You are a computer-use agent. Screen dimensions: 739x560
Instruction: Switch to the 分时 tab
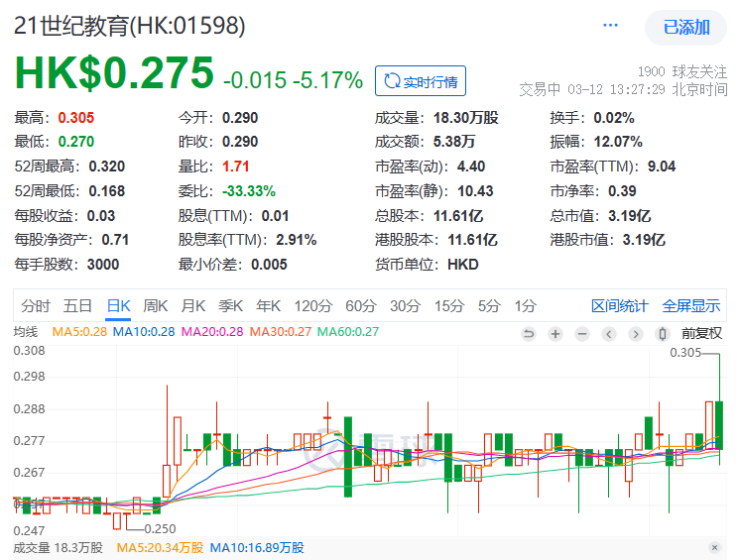pyautogui.click(x=35, y=305)
